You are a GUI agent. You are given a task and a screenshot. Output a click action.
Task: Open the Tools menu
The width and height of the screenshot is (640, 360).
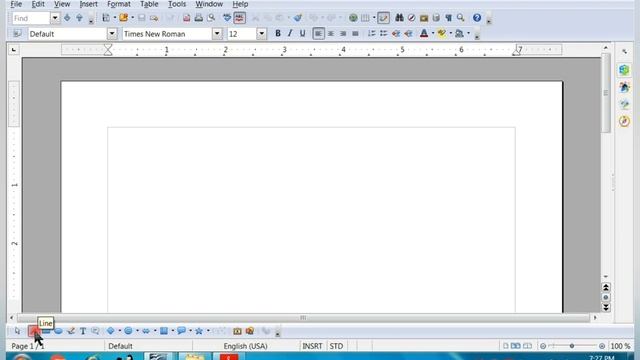pyautogui.click(x=177, y=4)
